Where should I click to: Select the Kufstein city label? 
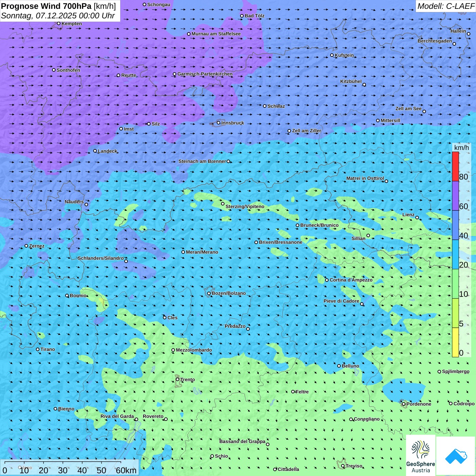point(344,55)
